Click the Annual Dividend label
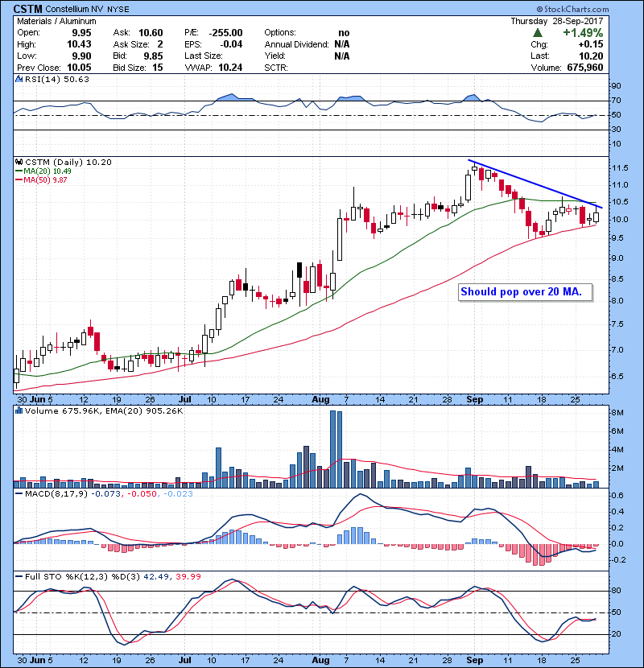 click(296, 44)
